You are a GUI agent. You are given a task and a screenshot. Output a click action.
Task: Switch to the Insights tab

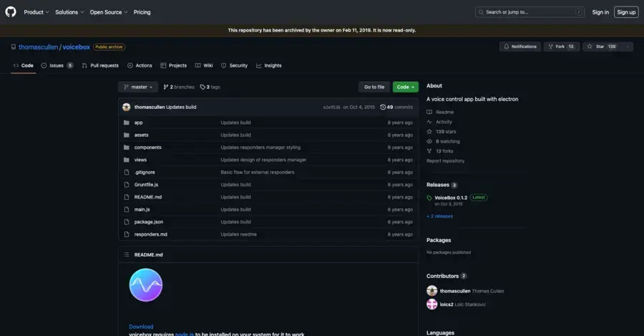[268, 65]
